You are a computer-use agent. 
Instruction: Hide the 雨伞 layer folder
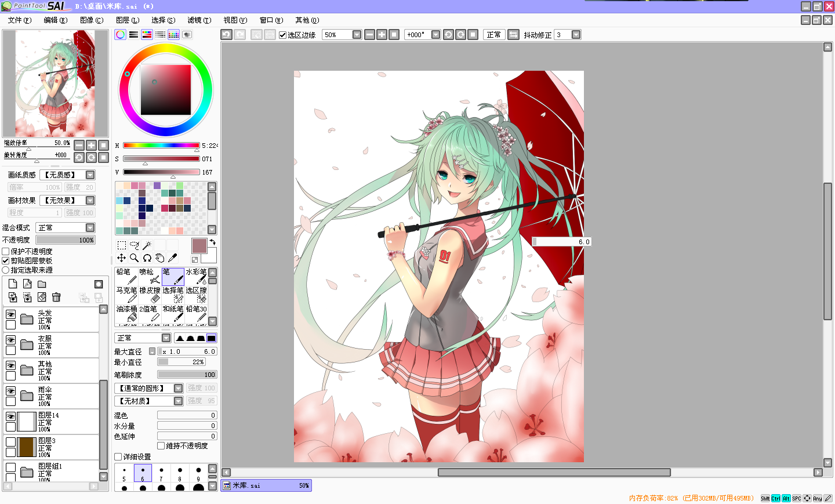point(10,391)
